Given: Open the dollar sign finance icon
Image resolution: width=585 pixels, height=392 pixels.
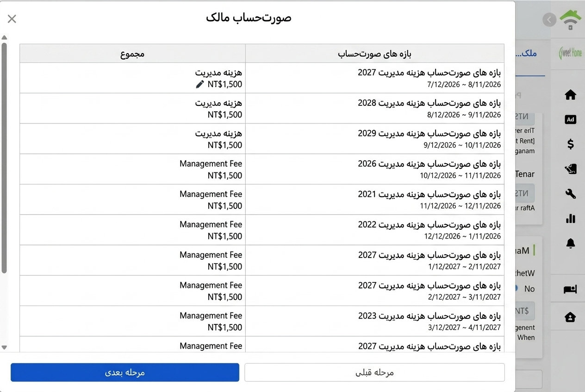Looking at the screenshot, I should point(571,144).
